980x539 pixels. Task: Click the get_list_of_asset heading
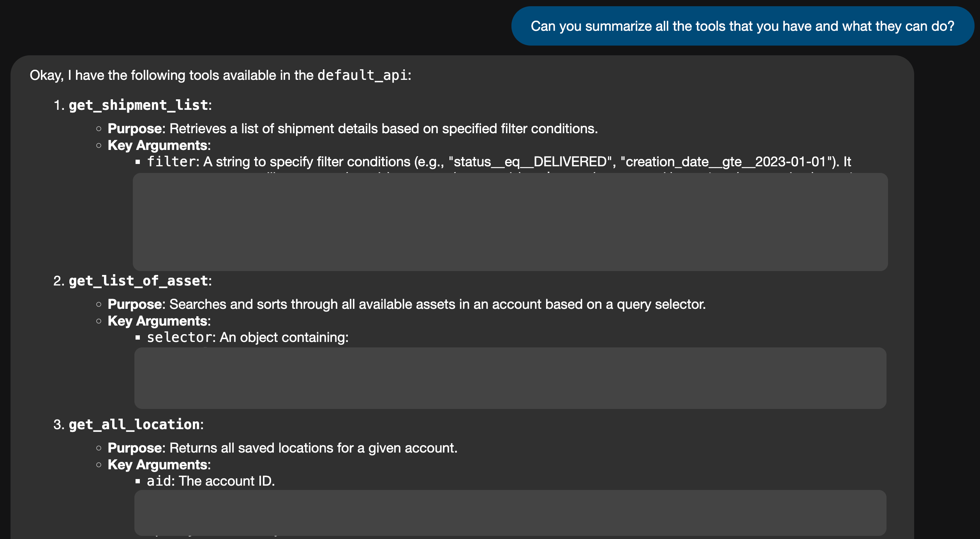click(138, 281)
